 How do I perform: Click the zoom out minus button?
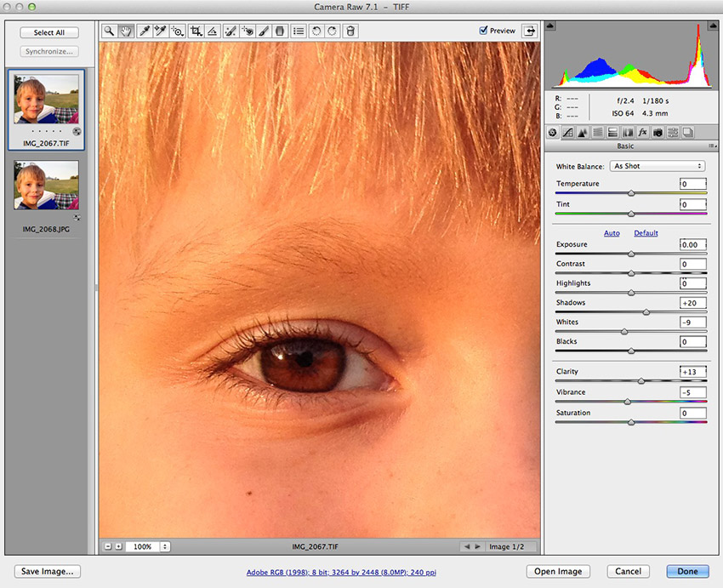108,546
